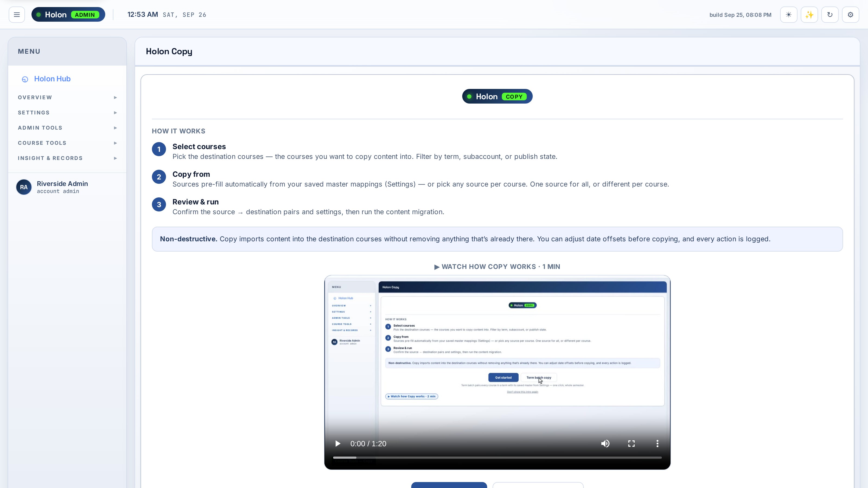Mute the video volume speaker icon
This screenshot has width=868, height=488.
605,444
